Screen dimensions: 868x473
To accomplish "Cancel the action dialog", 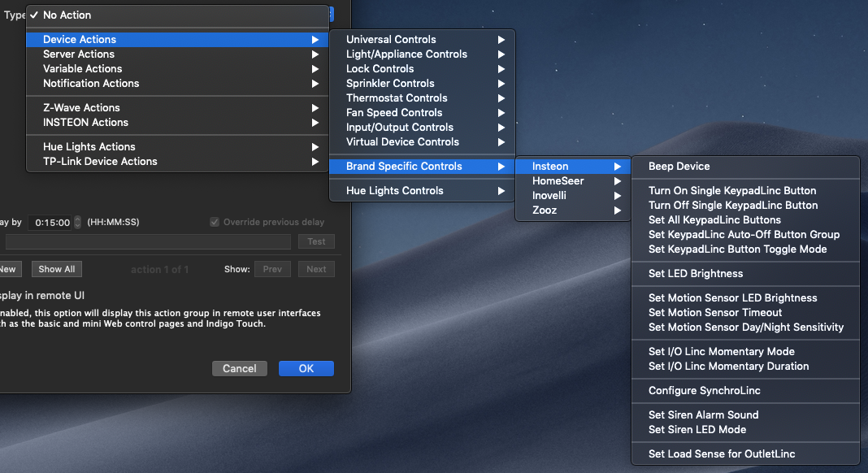I will tap(240, 369).
